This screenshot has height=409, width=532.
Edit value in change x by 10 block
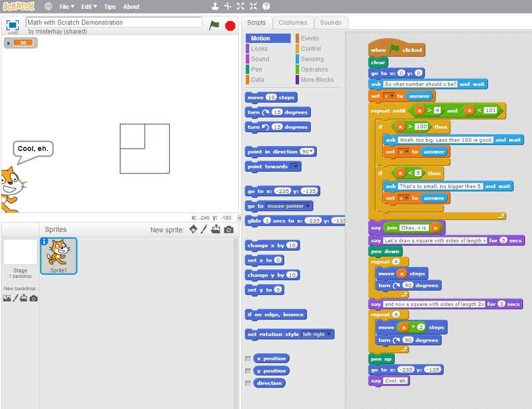tap(292, 245)
